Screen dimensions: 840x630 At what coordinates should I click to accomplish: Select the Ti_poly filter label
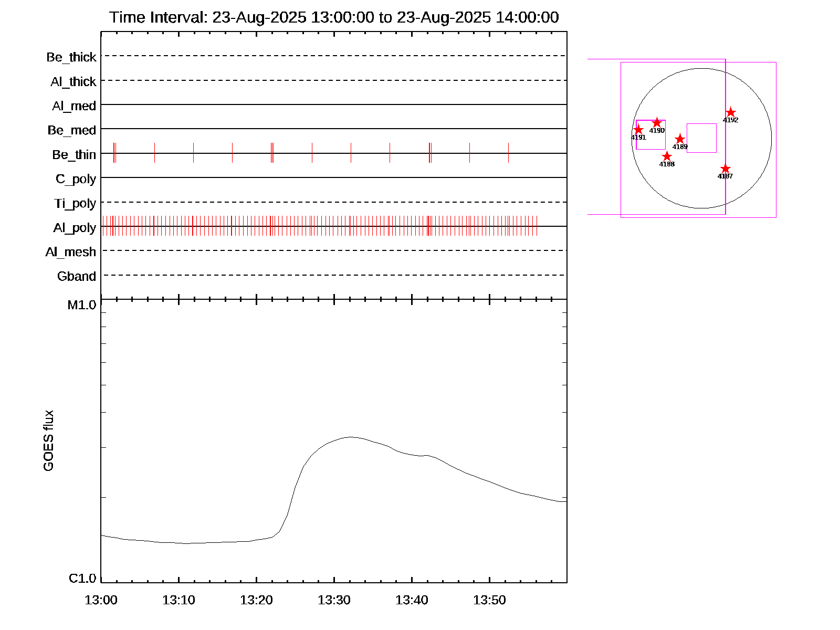click(75, 203)
